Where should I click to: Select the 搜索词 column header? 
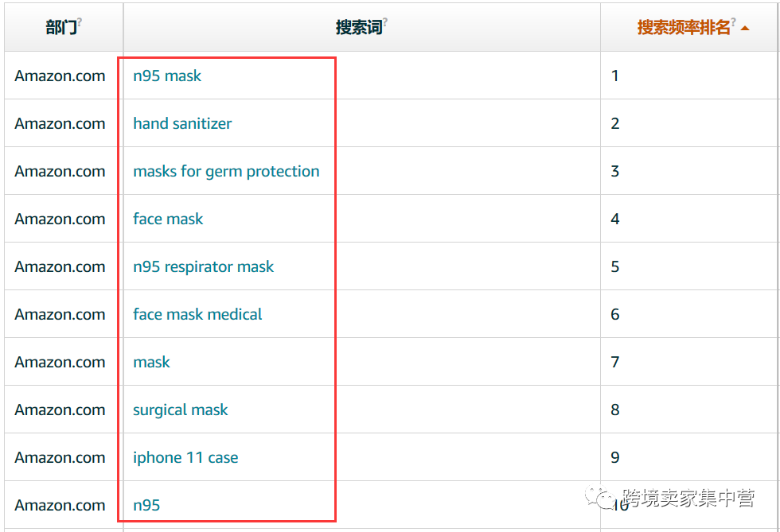click(x=359, y=27)
